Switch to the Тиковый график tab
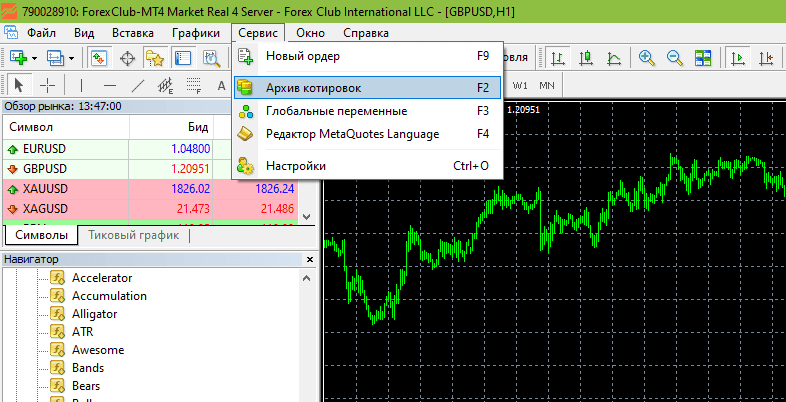Image resolution: width=786 pixels, height=402 pixels. pyautogui.click(x=134, y=235)
